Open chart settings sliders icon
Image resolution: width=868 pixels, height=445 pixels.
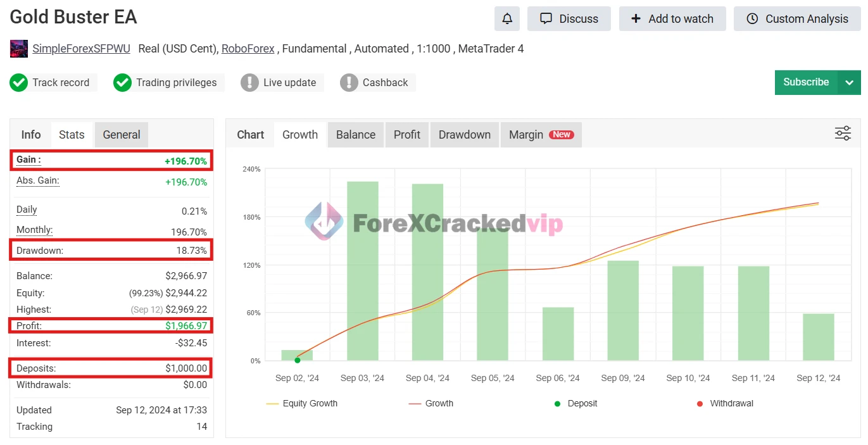pos(843,134)
